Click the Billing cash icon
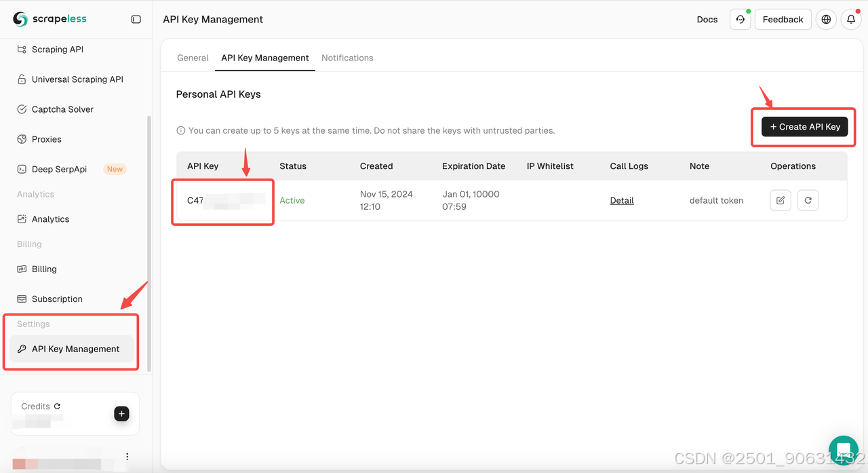This screenshot has height=473, width=868. click(x=22, y=269)
